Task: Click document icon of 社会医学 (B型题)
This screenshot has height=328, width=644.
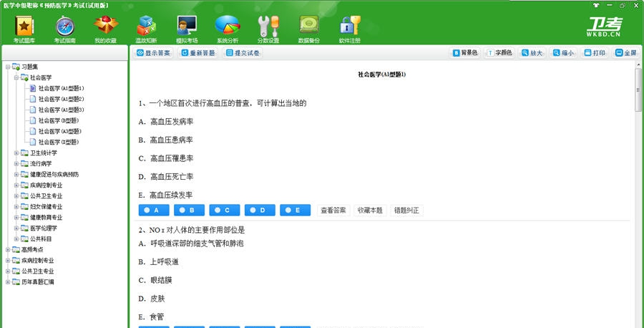Action: click(x=33, y=120)
